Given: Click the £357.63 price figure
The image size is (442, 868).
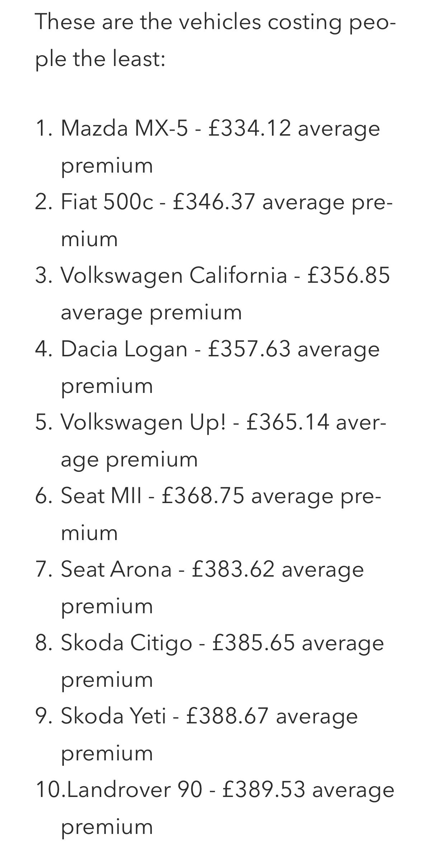Looking at the screenshot, I should coord(249,348).
